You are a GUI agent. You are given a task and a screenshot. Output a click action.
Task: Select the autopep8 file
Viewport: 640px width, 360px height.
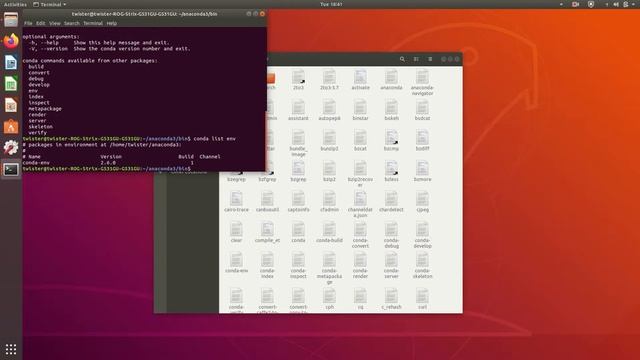coord(329,110)
